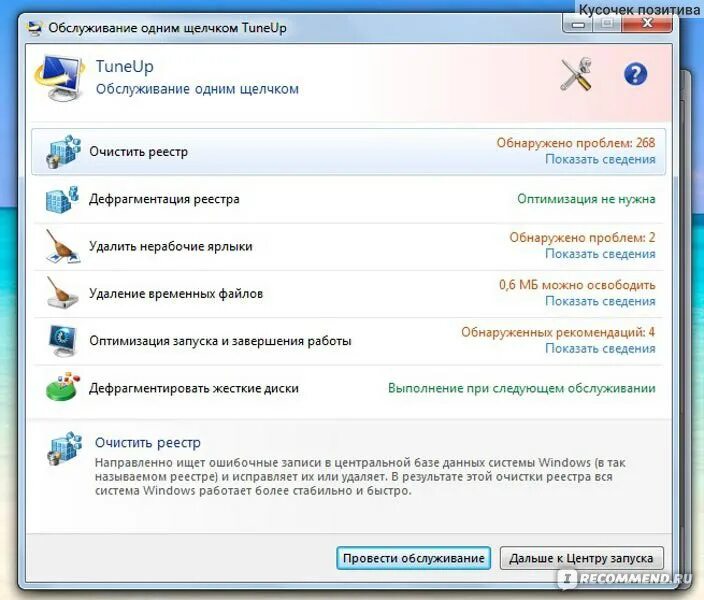Click the subtitle Обслуживание одним щелчком in header
The height and width of the screenshot is (600, 704).
click(x=197, y=89)
